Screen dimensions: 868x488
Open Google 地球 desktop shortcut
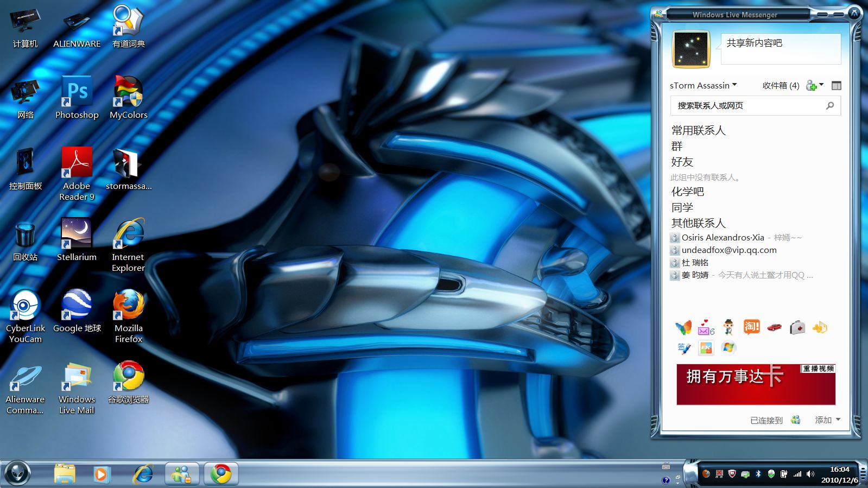77,310
